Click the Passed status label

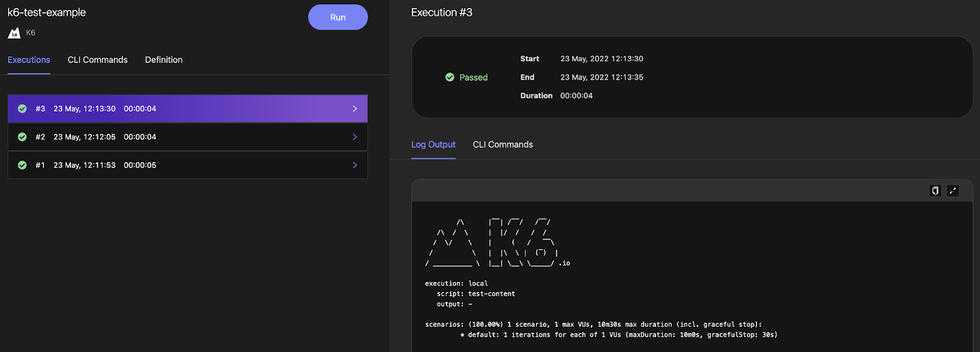(473, 77)
